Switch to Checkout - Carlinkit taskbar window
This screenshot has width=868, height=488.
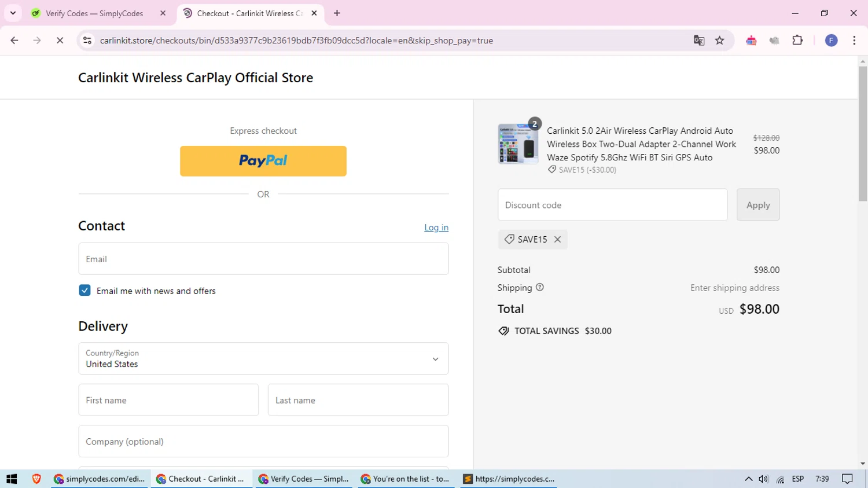pyautogui.click(x=202, y=479)
